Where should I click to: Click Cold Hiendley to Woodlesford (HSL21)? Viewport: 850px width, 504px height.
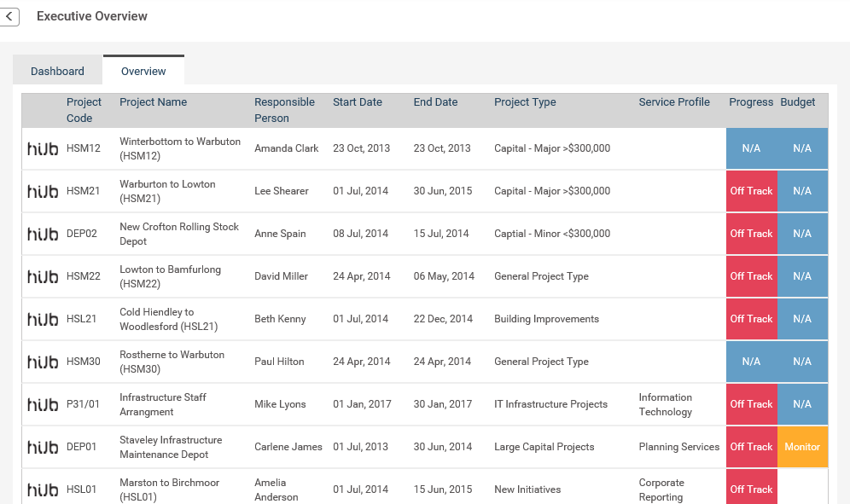[x=169, y=319]
